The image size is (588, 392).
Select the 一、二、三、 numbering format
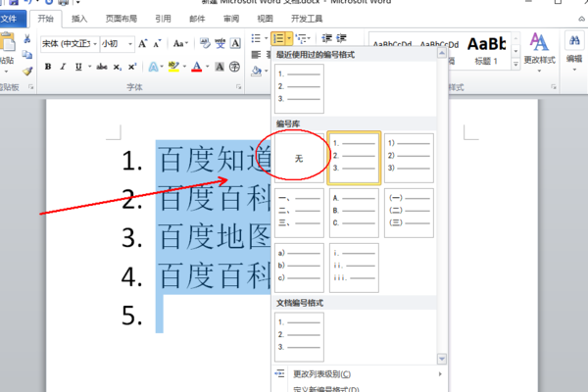click(299, 213)
